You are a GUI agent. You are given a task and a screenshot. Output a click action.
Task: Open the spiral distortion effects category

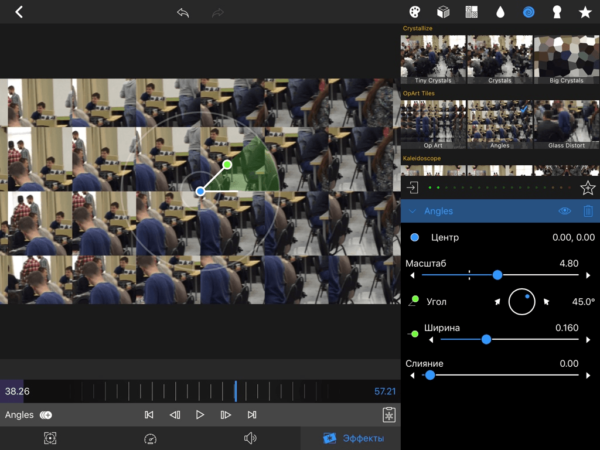pyautogui.click(x=528, y=12)
